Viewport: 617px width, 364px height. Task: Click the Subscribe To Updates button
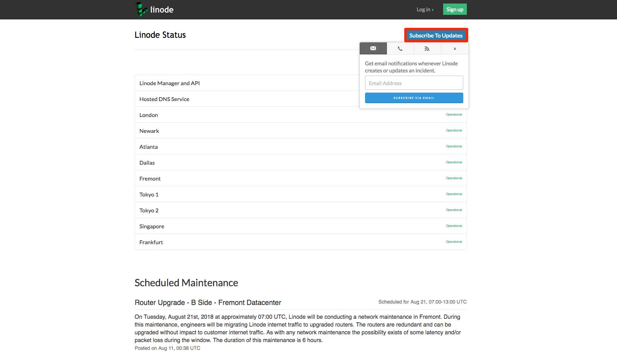point(436,35)
